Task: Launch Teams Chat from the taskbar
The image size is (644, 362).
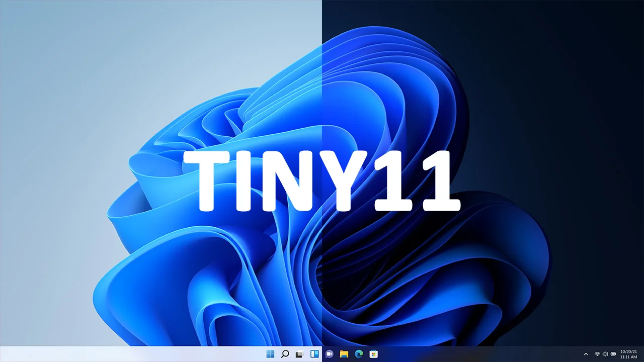Action: point(330,354)
